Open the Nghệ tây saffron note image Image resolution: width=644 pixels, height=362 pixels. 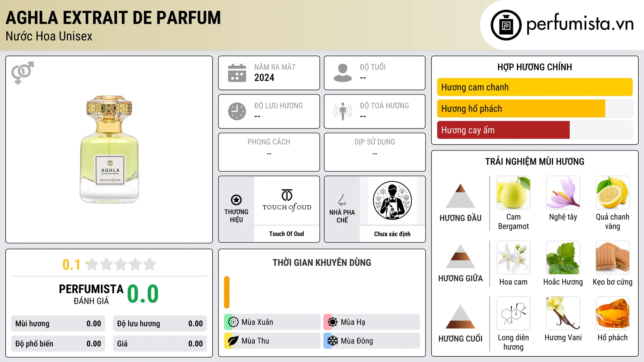click(x=563, y=193)
